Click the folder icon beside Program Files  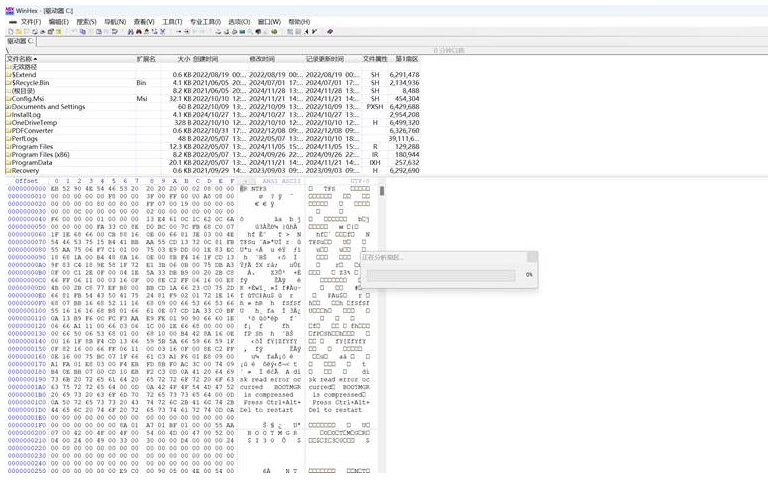click(x=8, y=146)
